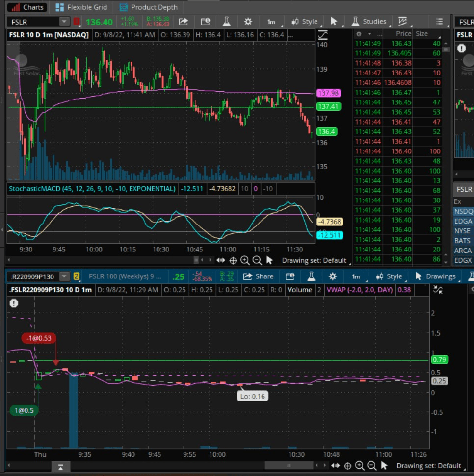The image size is (474, 476).
Task: Click the Studies button in the upper toolbar
Action: 369,22
